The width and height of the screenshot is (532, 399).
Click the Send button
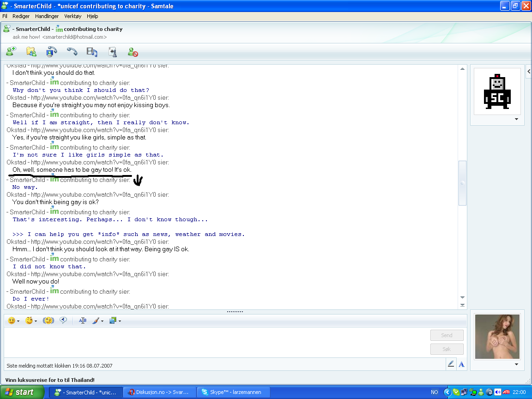tap(447, 335)
